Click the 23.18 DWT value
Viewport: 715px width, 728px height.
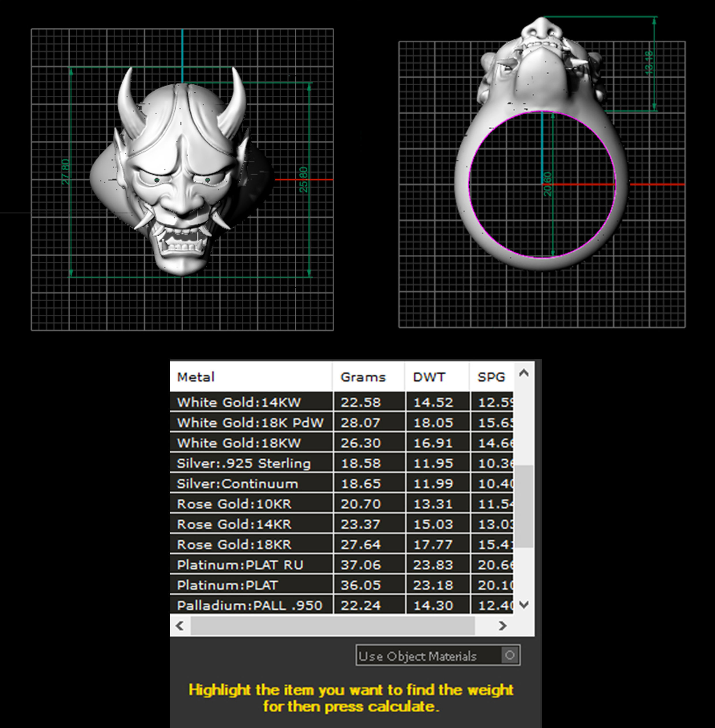[433, 585]
